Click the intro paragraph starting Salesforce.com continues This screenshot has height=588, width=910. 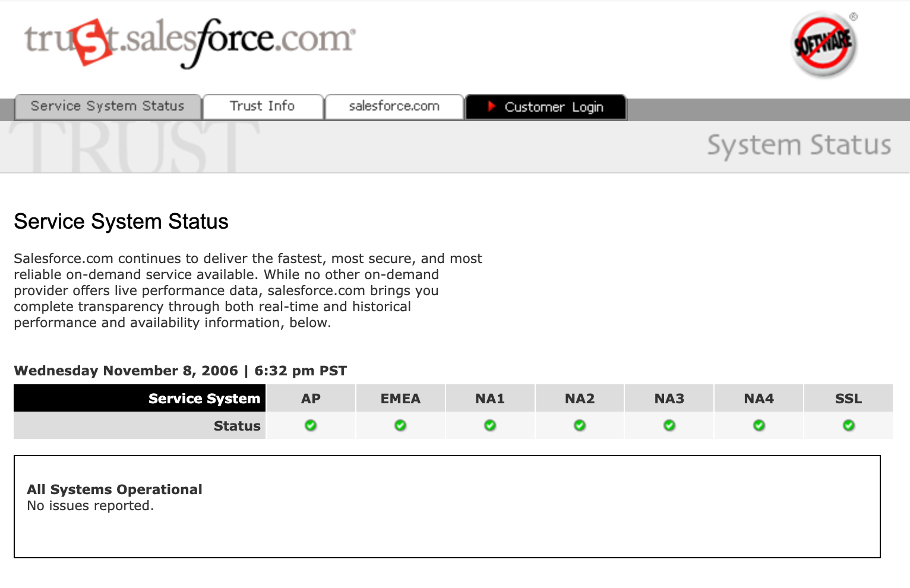248,290
